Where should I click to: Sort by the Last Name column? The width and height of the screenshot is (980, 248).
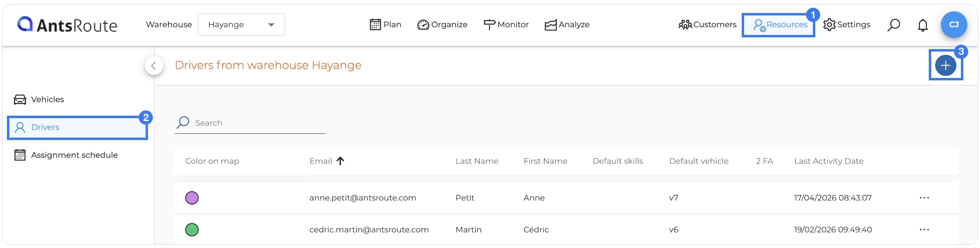477,161
